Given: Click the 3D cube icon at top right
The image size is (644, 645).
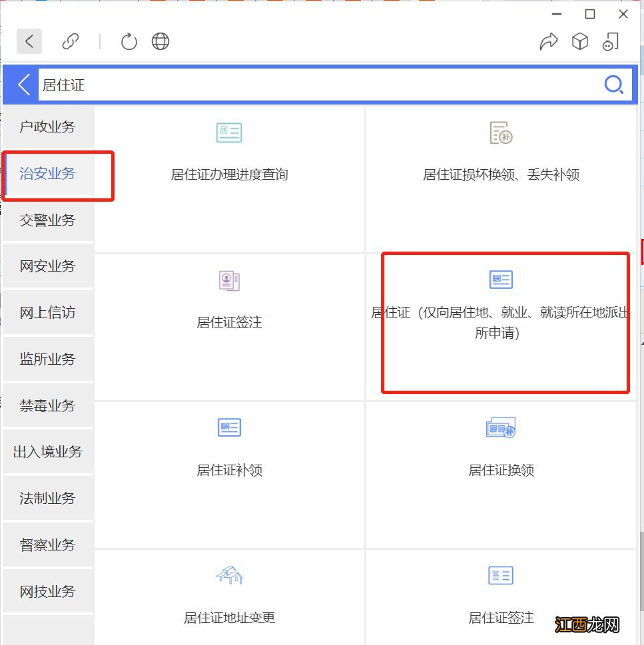Looking at the screenshot, I should coord(580,41).
